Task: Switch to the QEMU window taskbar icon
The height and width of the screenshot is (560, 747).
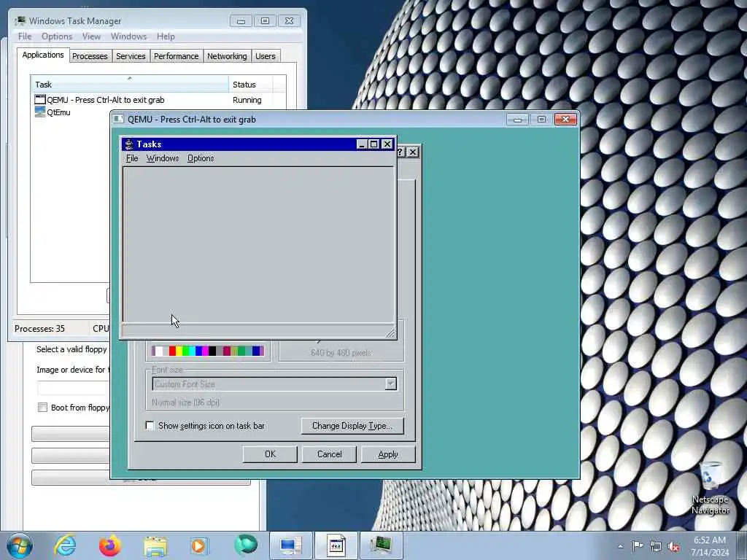Action: pos(336,545)
